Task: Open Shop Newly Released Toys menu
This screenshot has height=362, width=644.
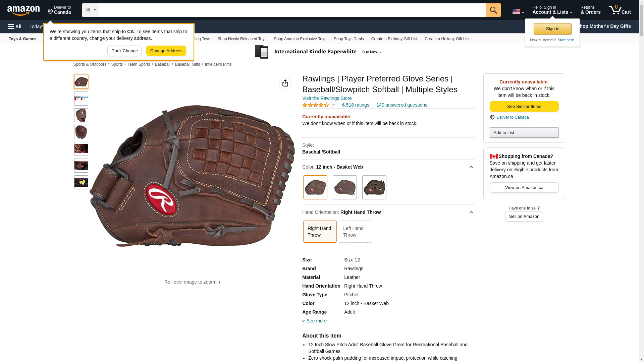Action: (x=242, y=39)
